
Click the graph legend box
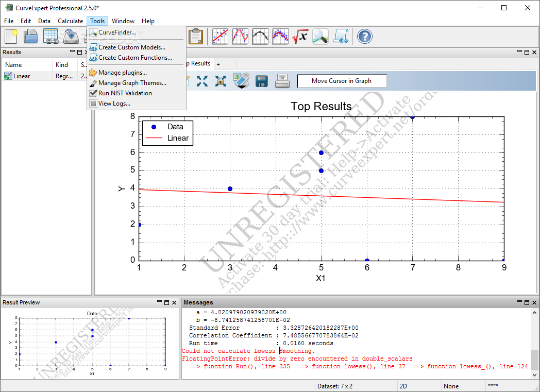tap(167, 133)
